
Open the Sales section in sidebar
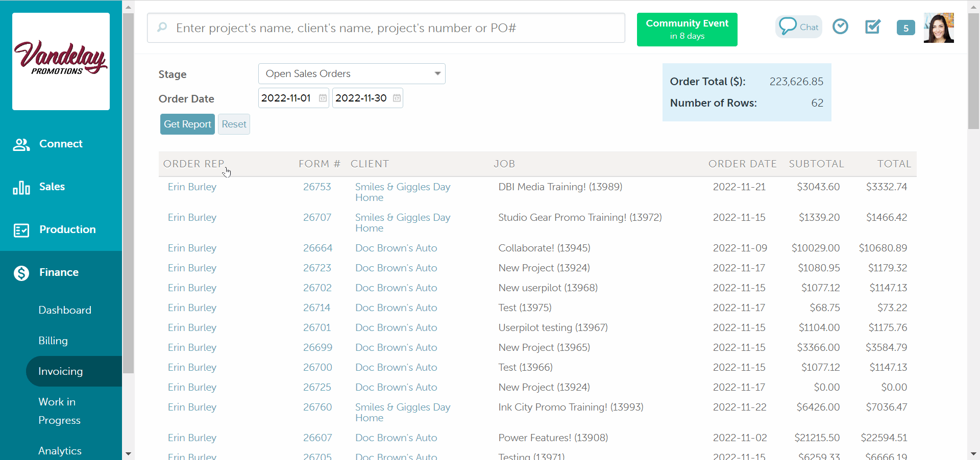click(52, 187)
